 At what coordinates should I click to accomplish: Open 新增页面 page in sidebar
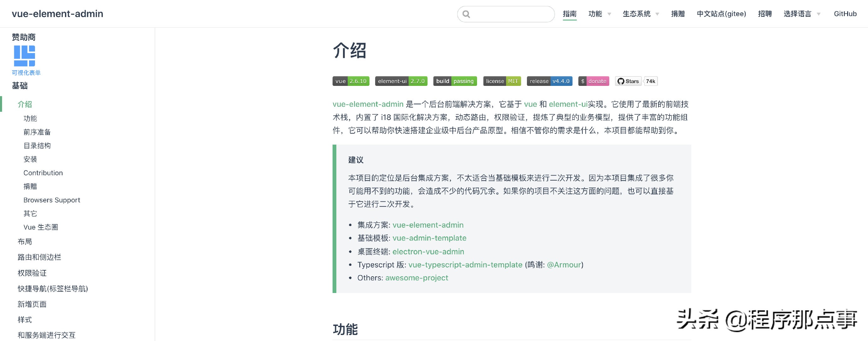32,304
